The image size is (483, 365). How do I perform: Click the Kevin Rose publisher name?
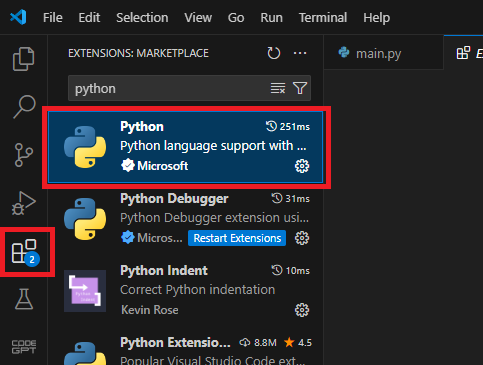click(x=150, y=310)
